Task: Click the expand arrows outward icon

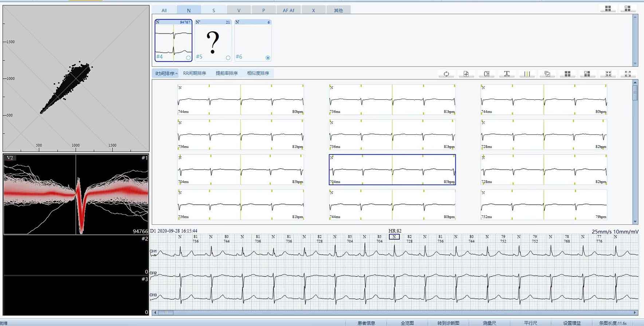Action: [628, 74]
